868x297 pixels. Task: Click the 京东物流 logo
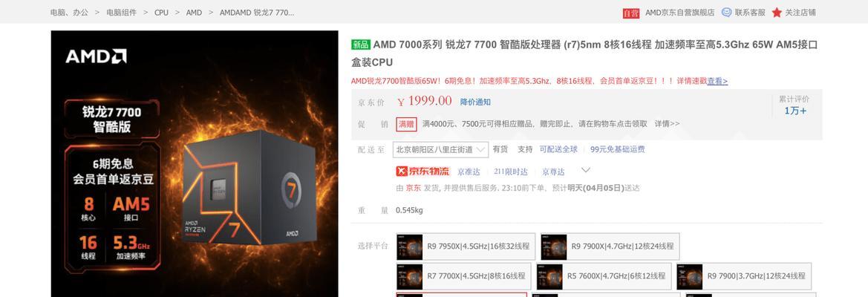tap(423, 172)
